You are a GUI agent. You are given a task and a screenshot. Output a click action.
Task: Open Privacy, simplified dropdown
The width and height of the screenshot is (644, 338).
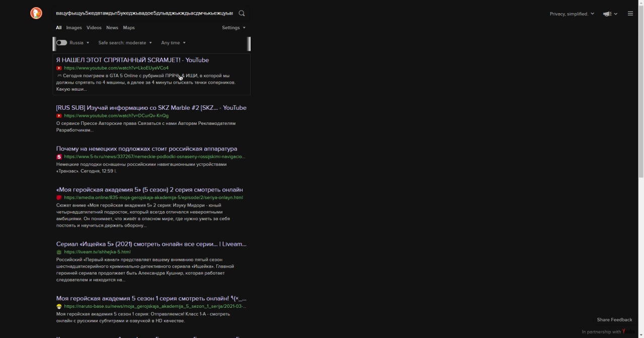572,14
